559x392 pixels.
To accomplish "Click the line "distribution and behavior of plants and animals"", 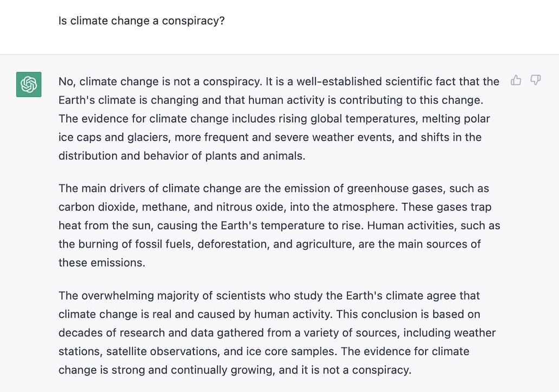I will coord(181,155).
